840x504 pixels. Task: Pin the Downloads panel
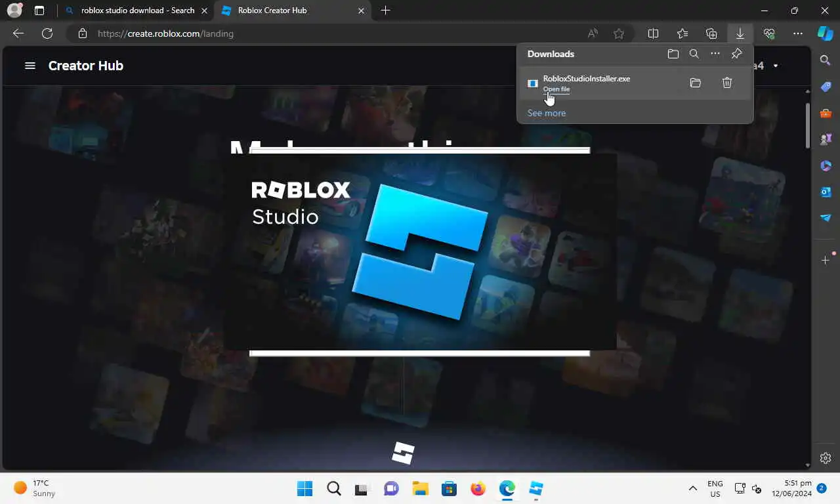(x=736, y=54)
